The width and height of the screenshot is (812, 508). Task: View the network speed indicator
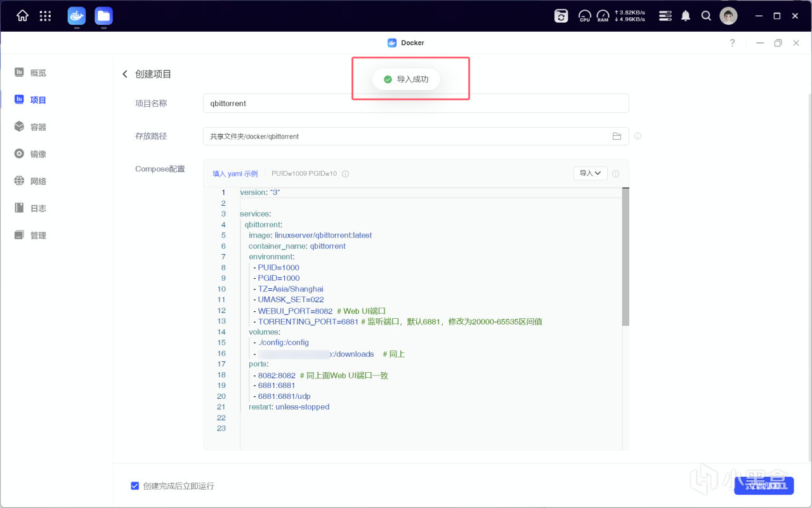pos(630,16)
